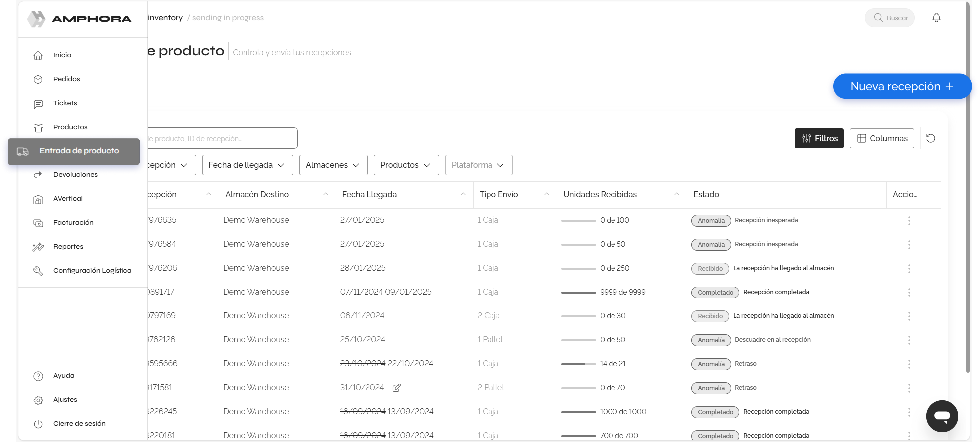Image resolution: width=980 pixels, height=442 pixels.
Task: Open the Almacenes filter dropdown
Action: (333, 165)
